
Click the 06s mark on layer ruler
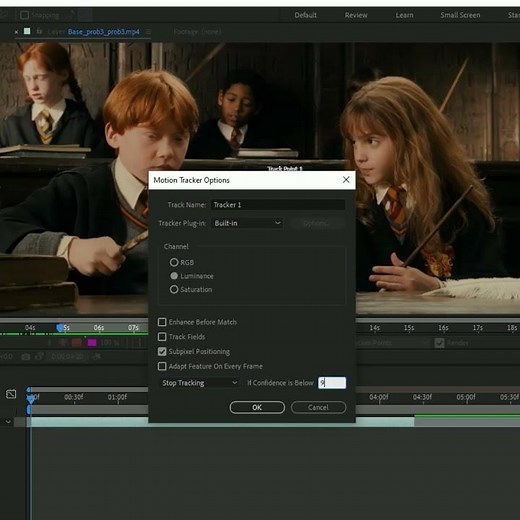(99, 328)
